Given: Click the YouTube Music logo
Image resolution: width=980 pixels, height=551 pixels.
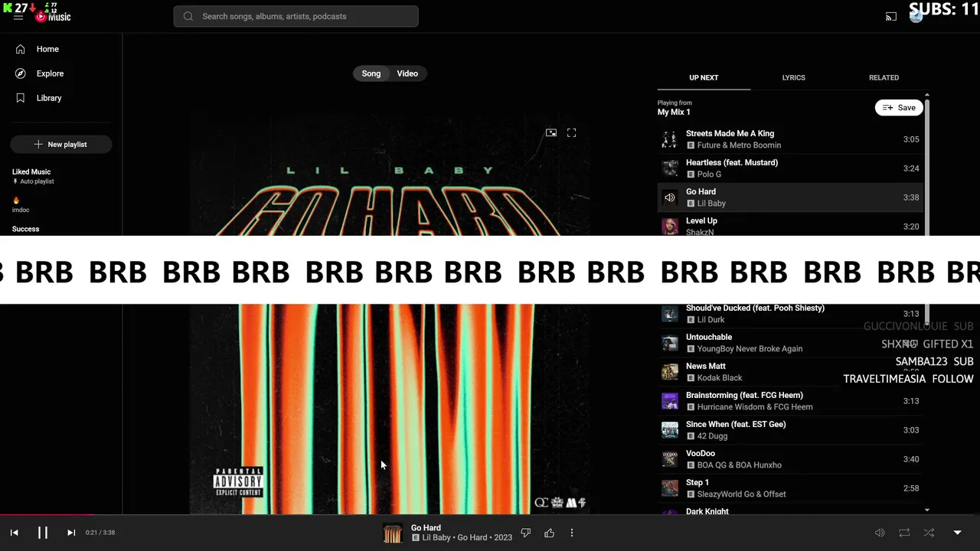Looking at the screenshot, I should coord(53,17).
